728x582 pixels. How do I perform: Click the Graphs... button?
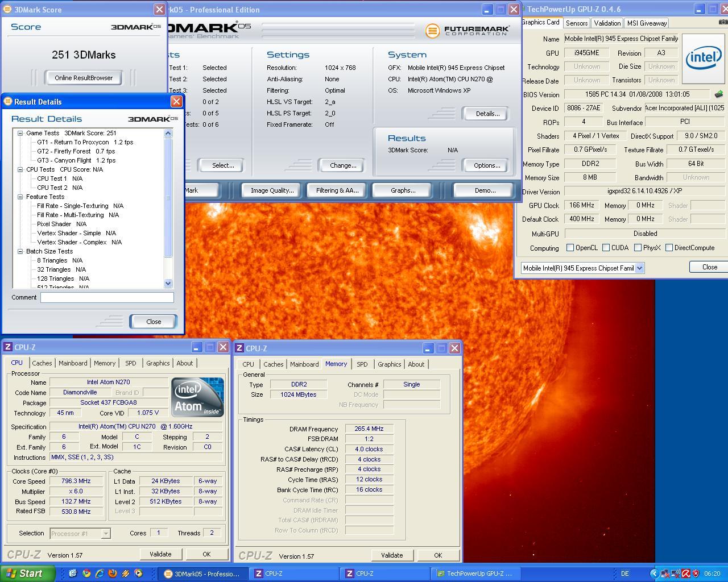403,190
